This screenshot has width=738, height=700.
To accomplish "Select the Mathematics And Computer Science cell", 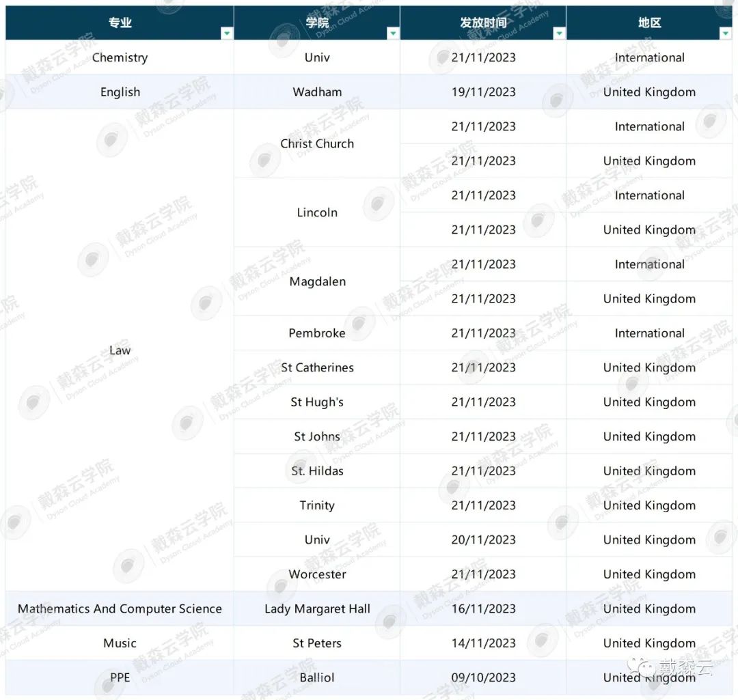I will point(120,608).
